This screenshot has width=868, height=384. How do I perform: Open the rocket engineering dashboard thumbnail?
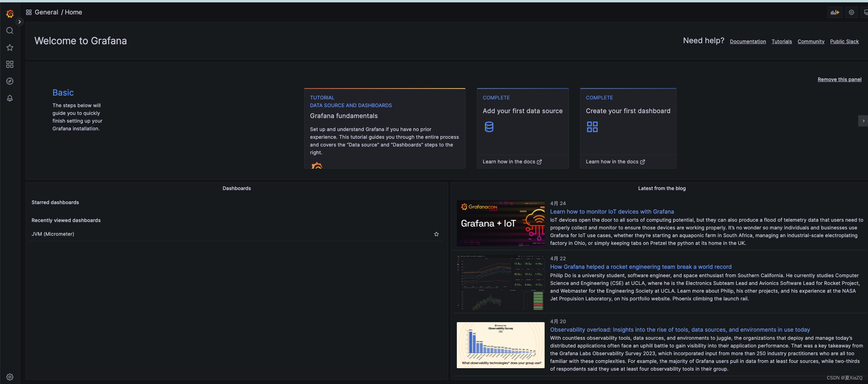500,282
